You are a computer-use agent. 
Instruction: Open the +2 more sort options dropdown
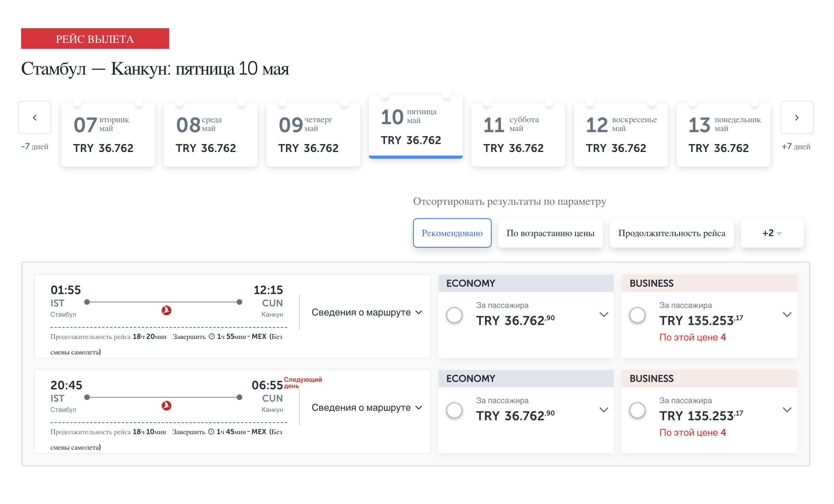click(772, 233)
